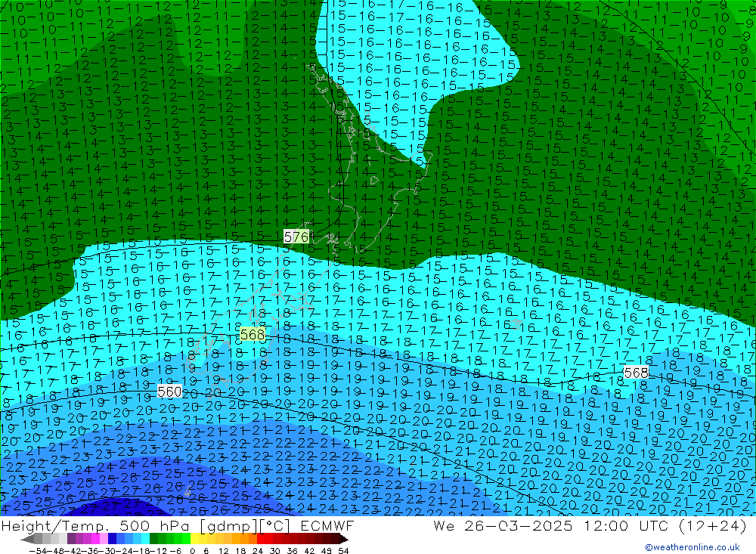Screen dimensions: 756x554
Task: Click the 576 contour label
Action: (296, 237)
